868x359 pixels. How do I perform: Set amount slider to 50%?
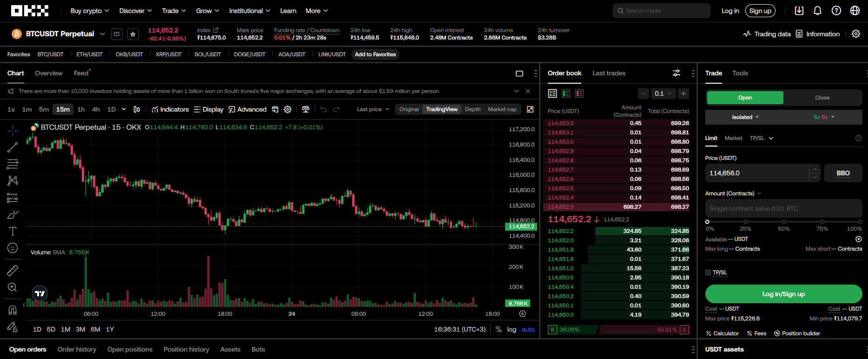(x=784, y=222)
